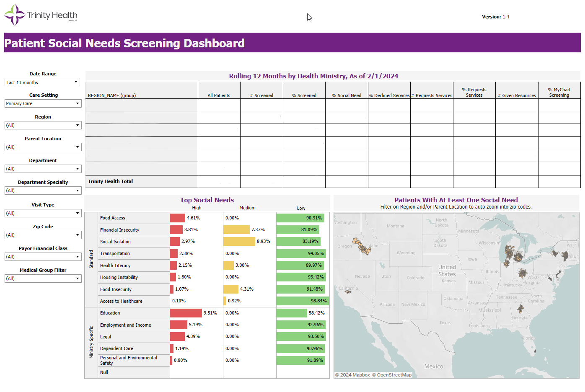Select Education low green bar
Image resolution: width=585 pixels, height=392 pixels.
[292, 313]
